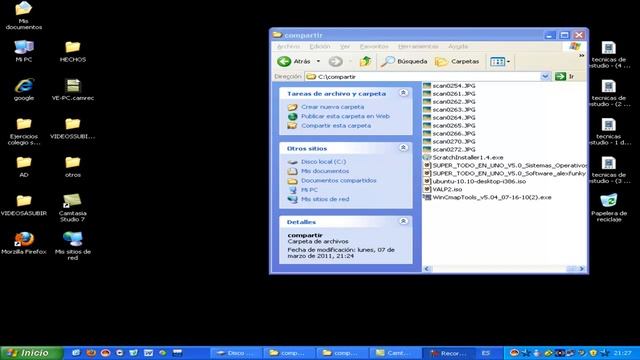
Task: Select SUPER_TODO_EN_UNO_V5.0_Software_alexfunky file
Action: click(505, 173)
